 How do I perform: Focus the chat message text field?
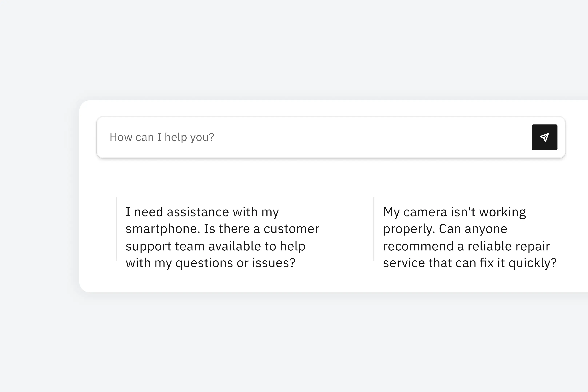pyautogui.click(x=300, y=137)
